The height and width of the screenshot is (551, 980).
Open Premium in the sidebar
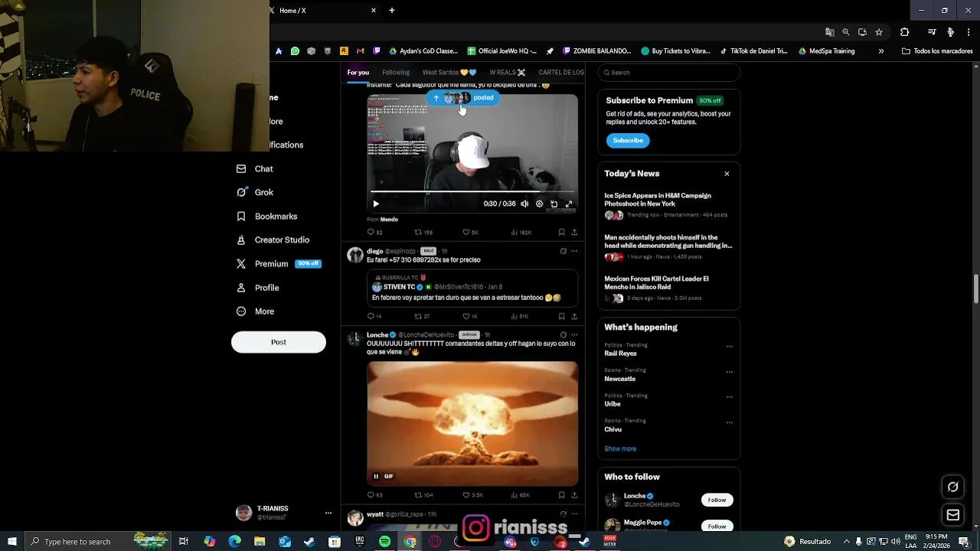(278, 264)
